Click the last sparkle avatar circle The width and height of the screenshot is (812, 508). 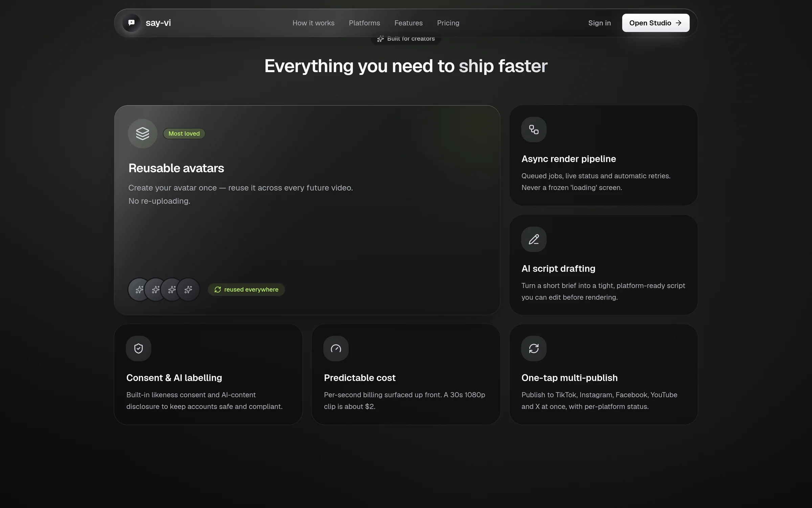click(x=188, y=290)
